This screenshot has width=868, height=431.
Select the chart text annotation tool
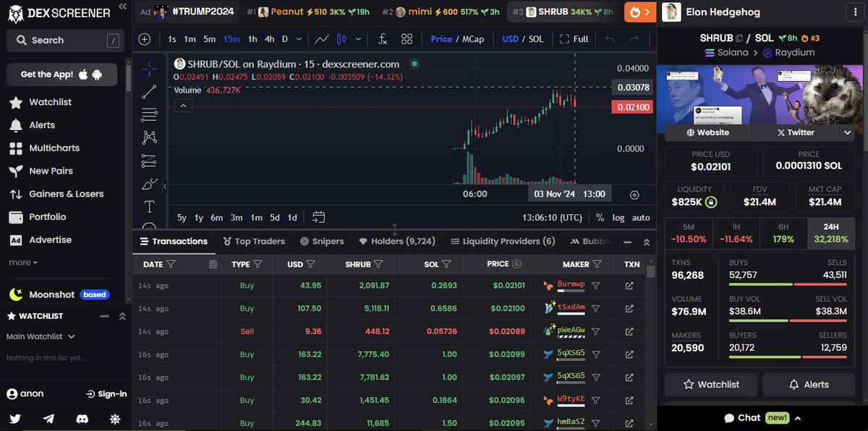point(149,207)
